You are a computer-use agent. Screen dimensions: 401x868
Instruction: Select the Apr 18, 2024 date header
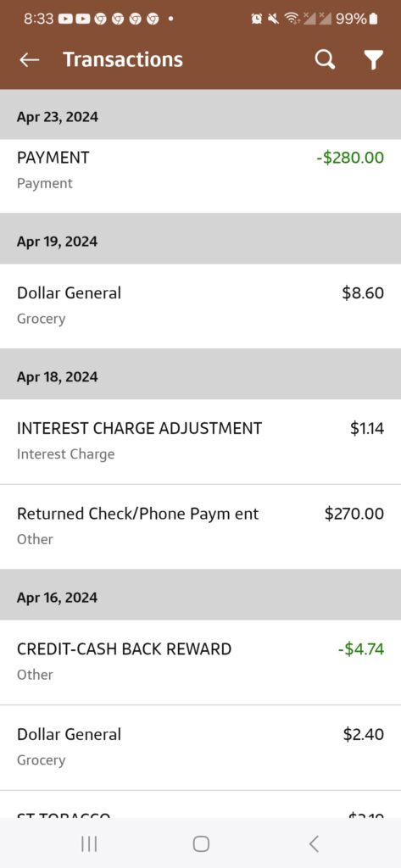[200, 377]
